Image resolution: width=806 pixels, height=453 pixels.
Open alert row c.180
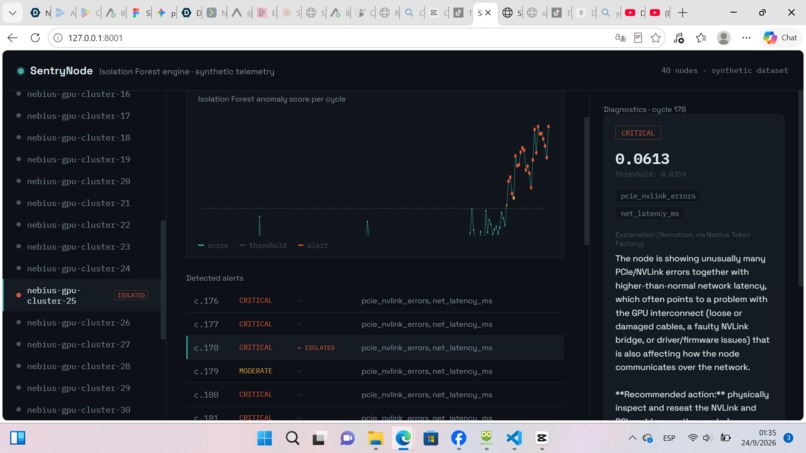coord(375,394)
